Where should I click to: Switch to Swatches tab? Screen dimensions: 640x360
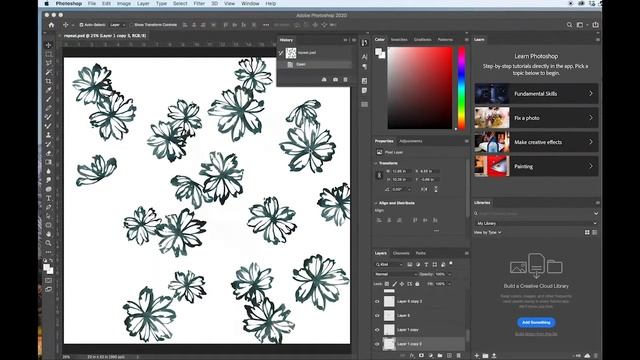[399, 40]
